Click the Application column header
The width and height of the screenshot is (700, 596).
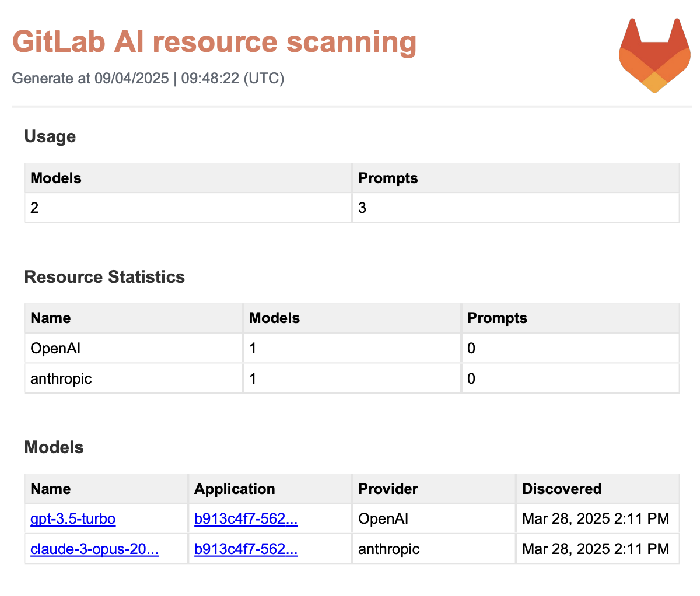(x=235, y=489)
